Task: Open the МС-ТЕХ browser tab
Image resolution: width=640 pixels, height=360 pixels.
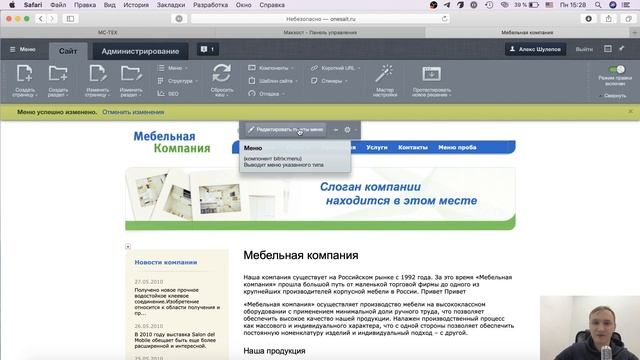Action: pyautogui.click(x=108, y=32)
